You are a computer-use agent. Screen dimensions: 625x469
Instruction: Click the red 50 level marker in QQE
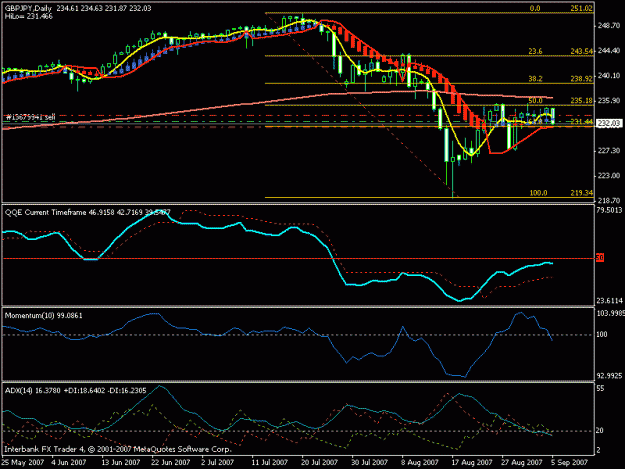600,258
